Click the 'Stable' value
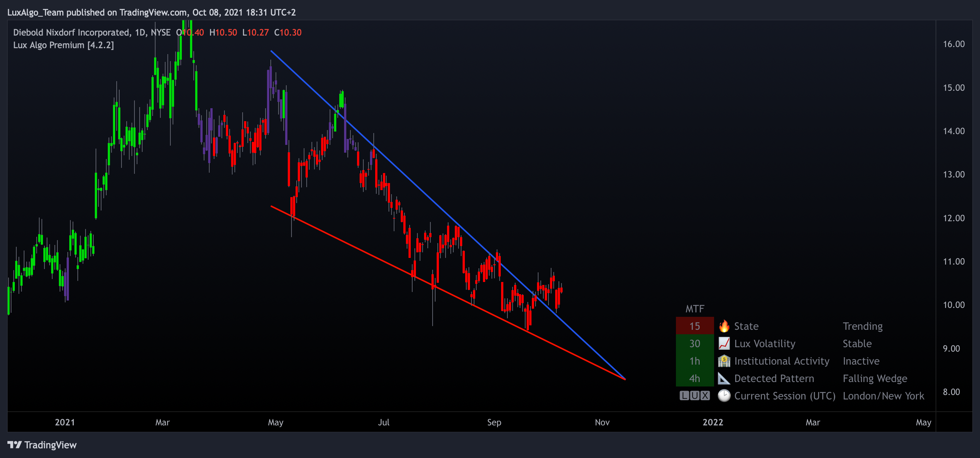The image size is (980, 458). point(857,344)
